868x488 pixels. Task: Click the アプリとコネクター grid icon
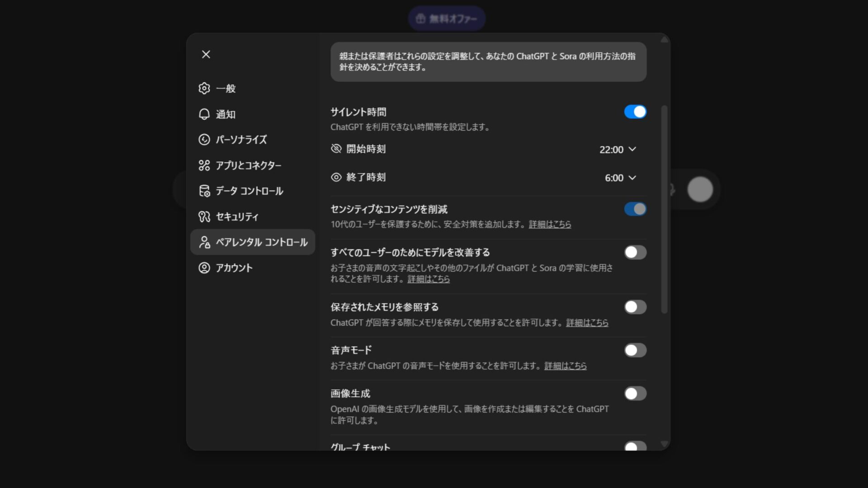(x=205, y=165)
